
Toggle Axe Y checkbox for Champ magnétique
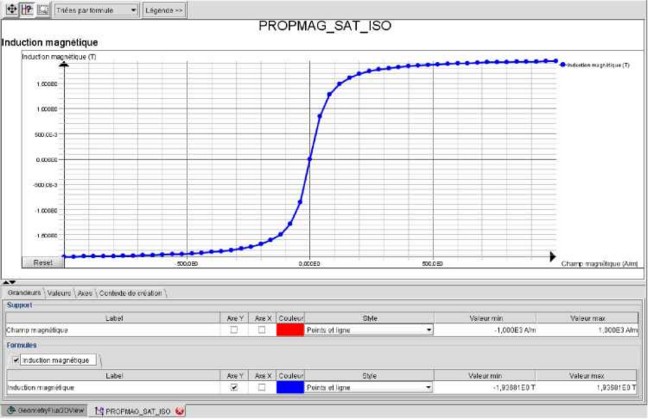[234, 329]
